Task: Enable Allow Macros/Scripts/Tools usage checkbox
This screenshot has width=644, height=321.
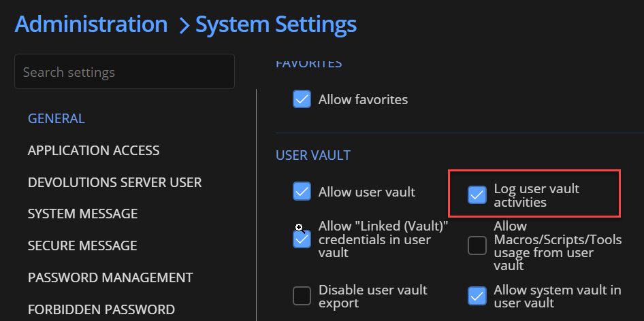Action: [477, 246]
